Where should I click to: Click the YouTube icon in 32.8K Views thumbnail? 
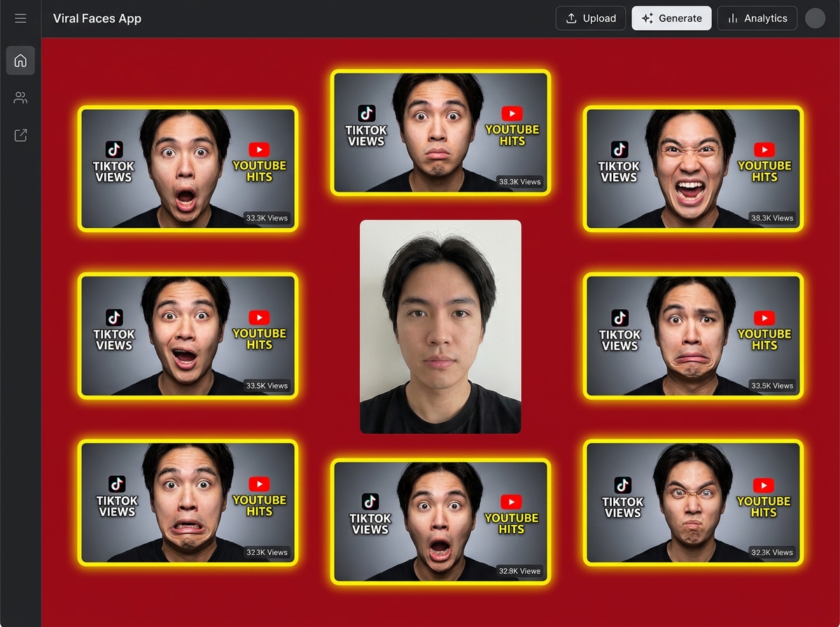point(511,502)
